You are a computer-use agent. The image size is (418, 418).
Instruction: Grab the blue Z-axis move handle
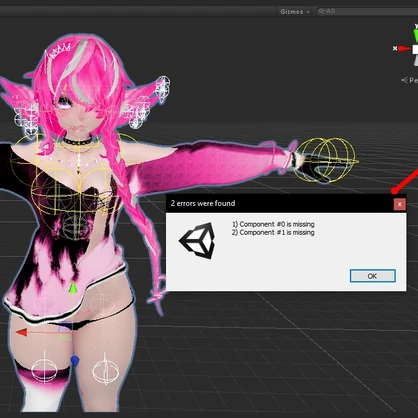[x=75, y=361]
